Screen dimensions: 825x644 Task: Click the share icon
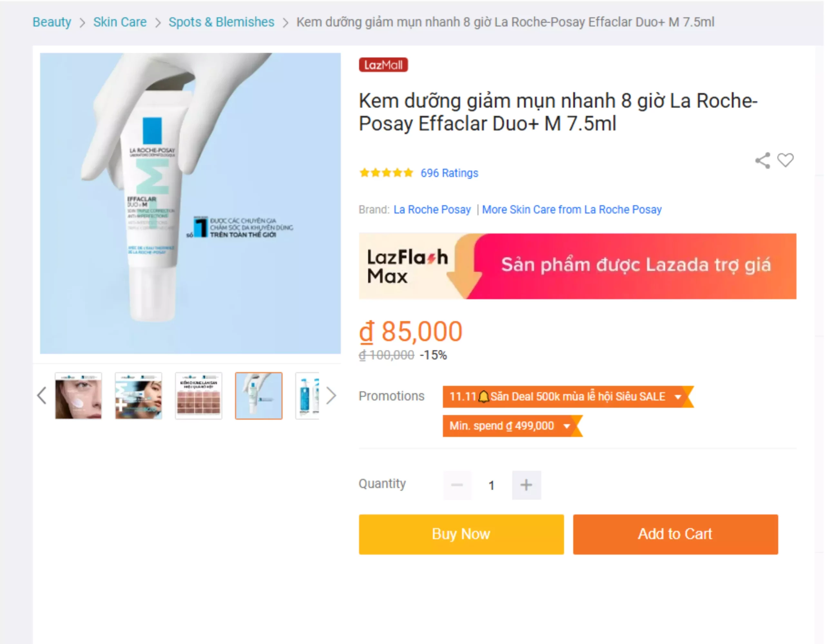[x=762, y=161]
